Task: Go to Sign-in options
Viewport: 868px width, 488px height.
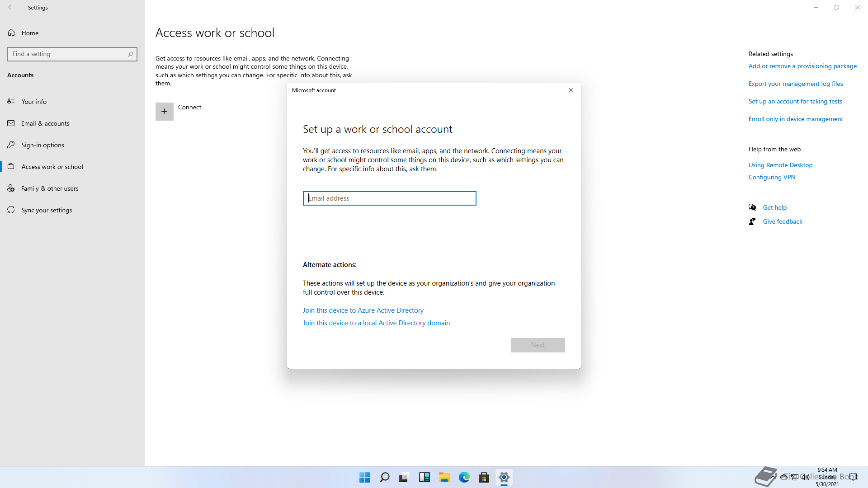Action: [x=72, y=145]
